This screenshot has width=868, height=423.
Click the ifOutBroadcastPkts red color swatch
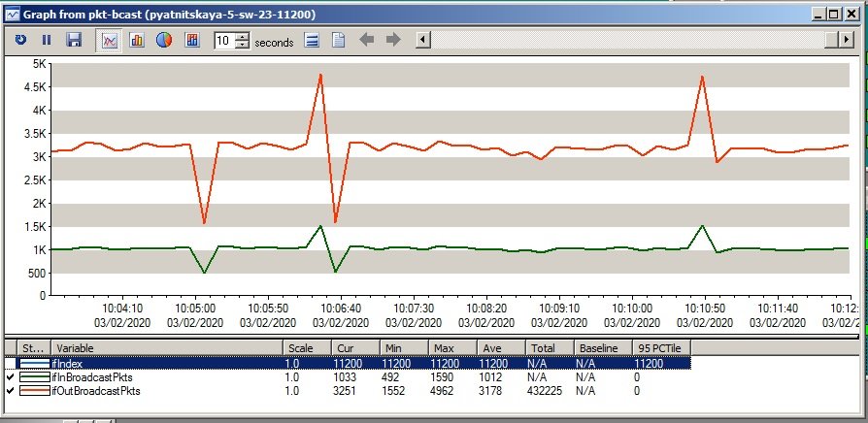click(x=34, y=391)
